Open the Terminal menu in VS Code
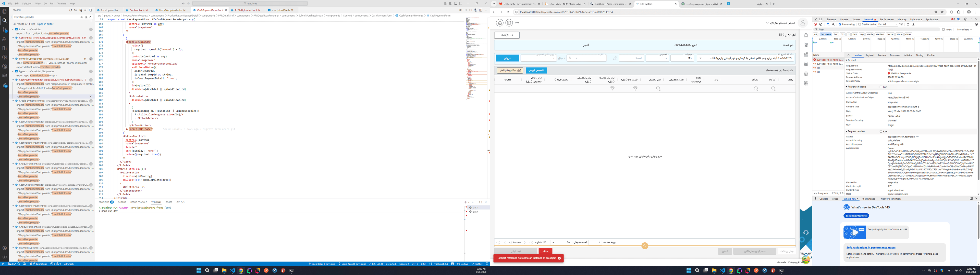The image size is (980, 275). 62,3
